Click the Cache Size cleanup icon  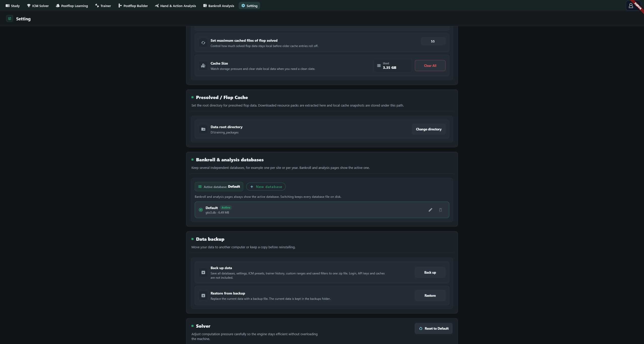click(203, 66)
